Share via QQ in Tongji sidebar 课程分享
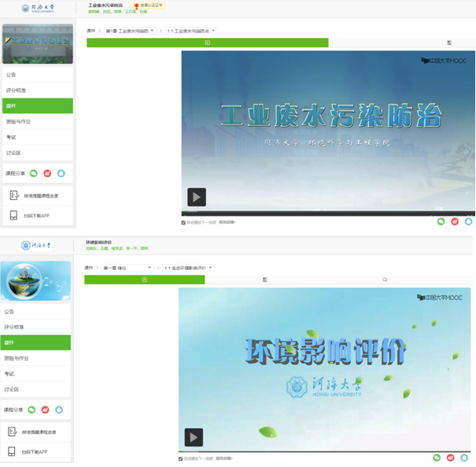476x467 pixels. click(61, 173)
